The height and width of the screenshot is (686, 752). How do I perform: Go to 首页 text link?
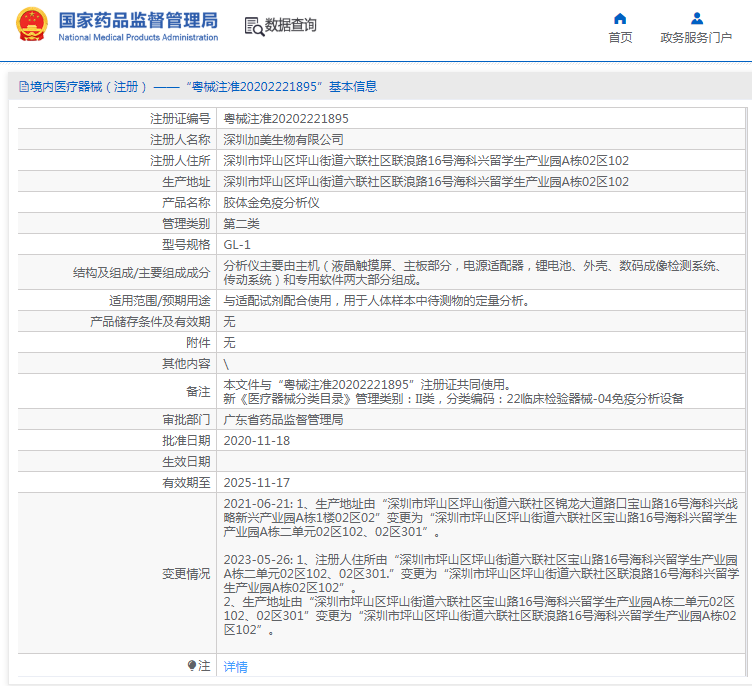pos(620,37)
